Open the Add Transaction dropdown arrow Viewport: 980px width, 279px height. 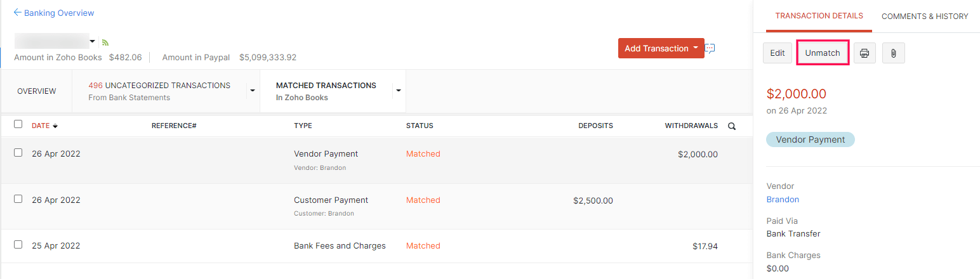(696, 48)
